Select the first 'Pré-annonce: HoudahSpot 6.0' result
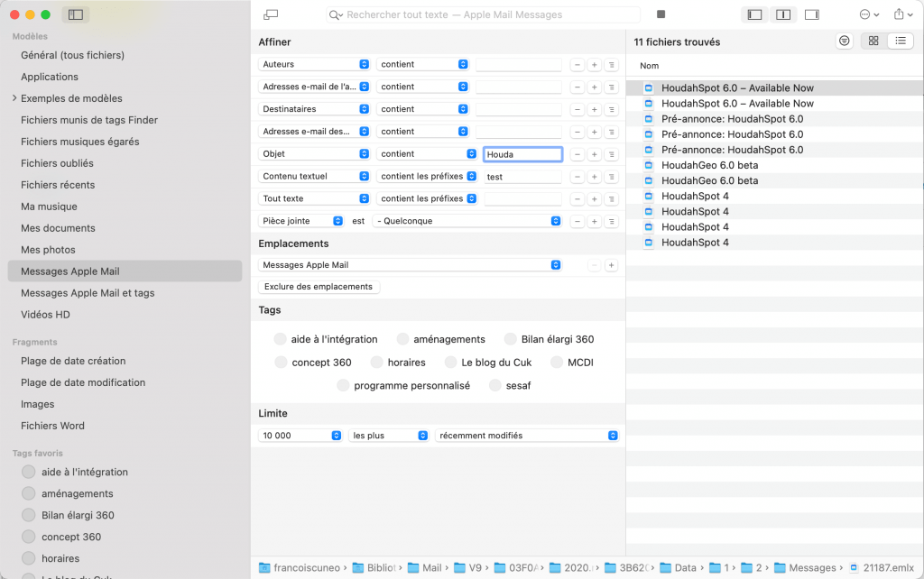Viewport: 924px width, 579px height. pos(775,119)
